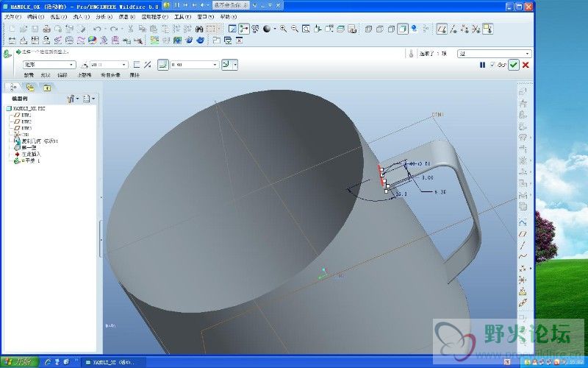Select the Insert Here marker in tree
The width and height of the screenshot is (588, 368).
tap(27, 154)
